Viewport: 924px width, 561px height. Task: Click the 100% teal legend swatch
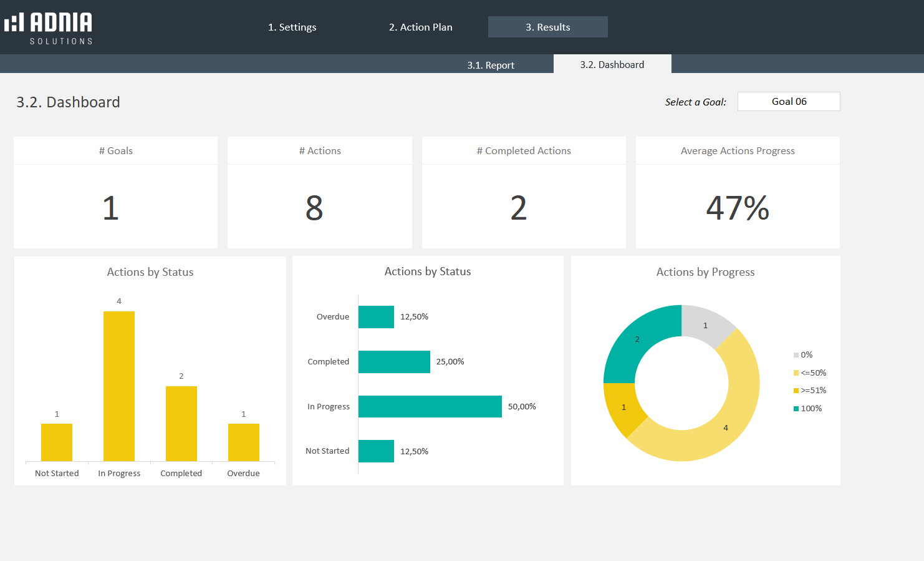click(x=796, y=409)
